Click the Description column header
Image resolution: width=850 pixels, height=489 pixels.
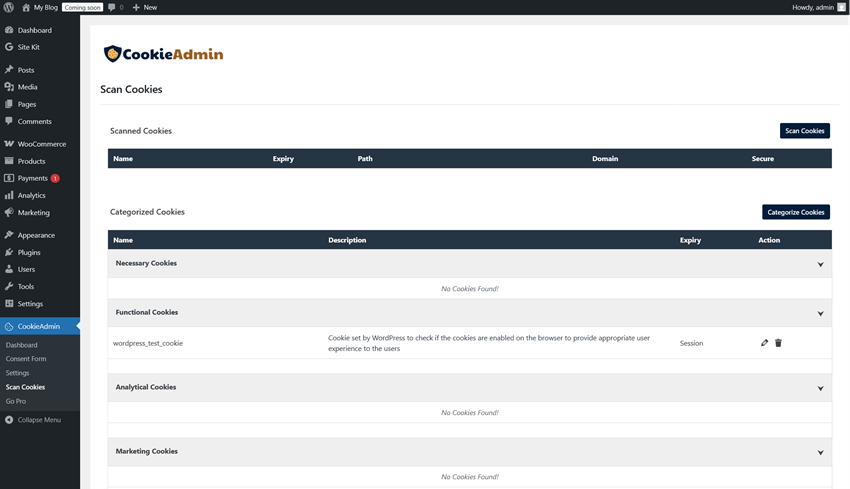tap(347, 240)
